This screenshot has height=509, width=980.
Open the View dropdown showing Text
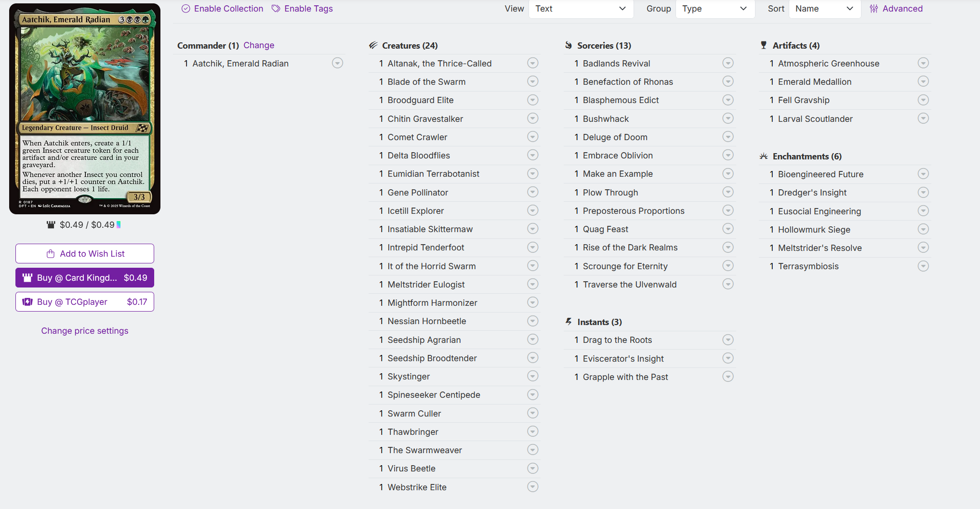pos(581,9)
